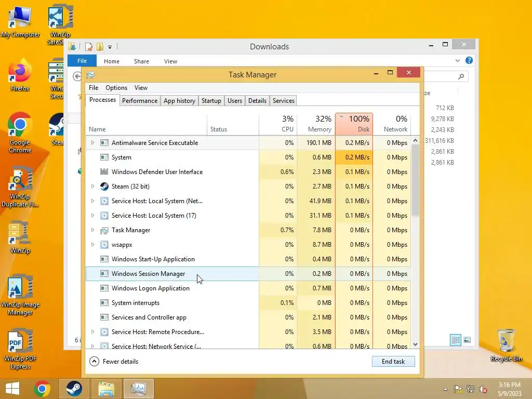Switch to the Services tab
The image size is (532, 399).
[284, 101]
